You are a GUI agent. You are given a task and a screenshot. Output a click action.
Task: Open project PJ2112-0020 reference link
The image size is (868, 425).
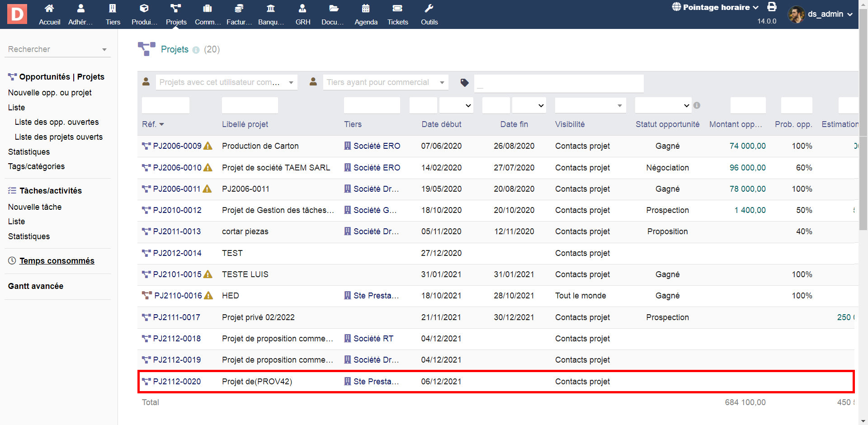177,382
